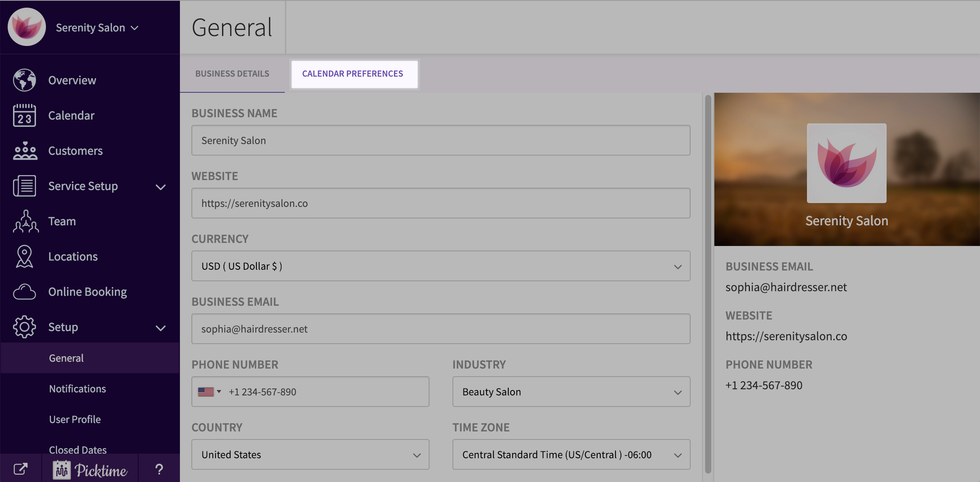The height and width of the screenshot is (482, 980).
Task: Collapse the Setup section chevron
Action: tap(161, 328)
